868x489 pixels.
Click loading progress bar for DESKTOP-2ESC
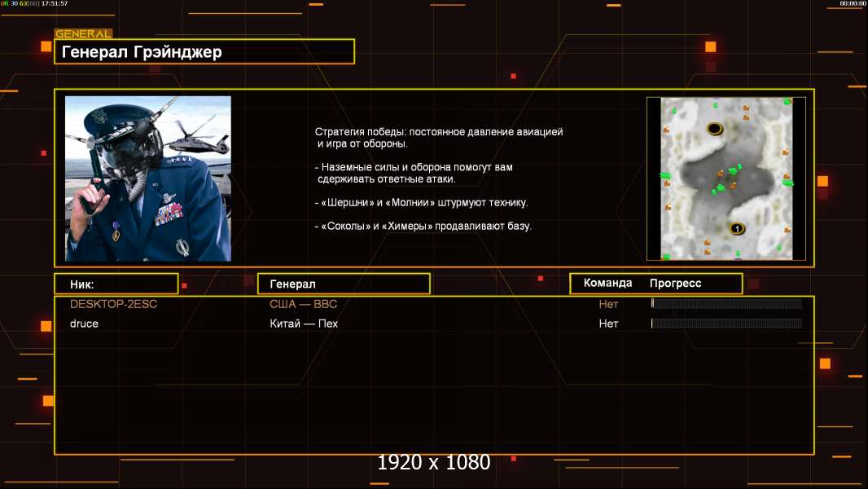pyautogui.click(x=726, y=303)
